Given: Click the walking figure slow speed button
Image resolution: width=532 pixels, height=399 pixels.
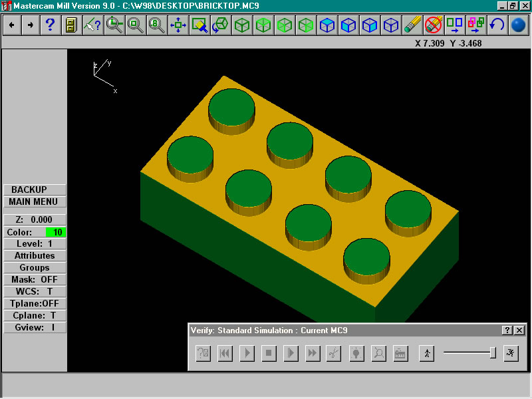Looking at the screenshot, I should coord(427,353).
